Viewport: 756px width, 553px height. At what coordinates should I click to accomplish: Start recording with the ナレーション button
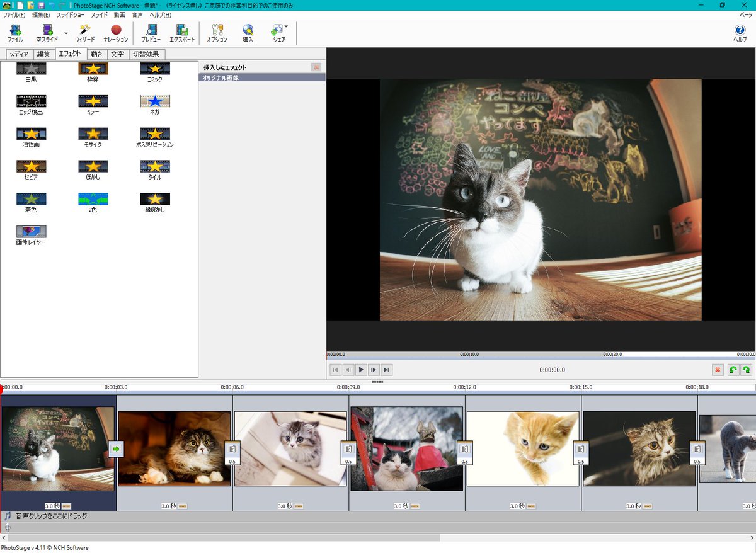coord(115,33)
